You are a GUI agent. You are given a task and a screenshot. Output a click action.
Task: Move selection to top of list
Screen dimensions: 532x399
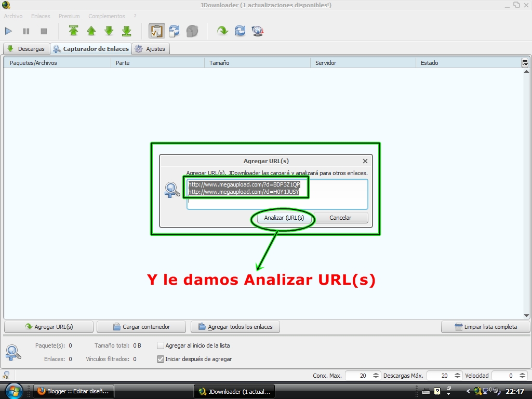coord(74,31)
